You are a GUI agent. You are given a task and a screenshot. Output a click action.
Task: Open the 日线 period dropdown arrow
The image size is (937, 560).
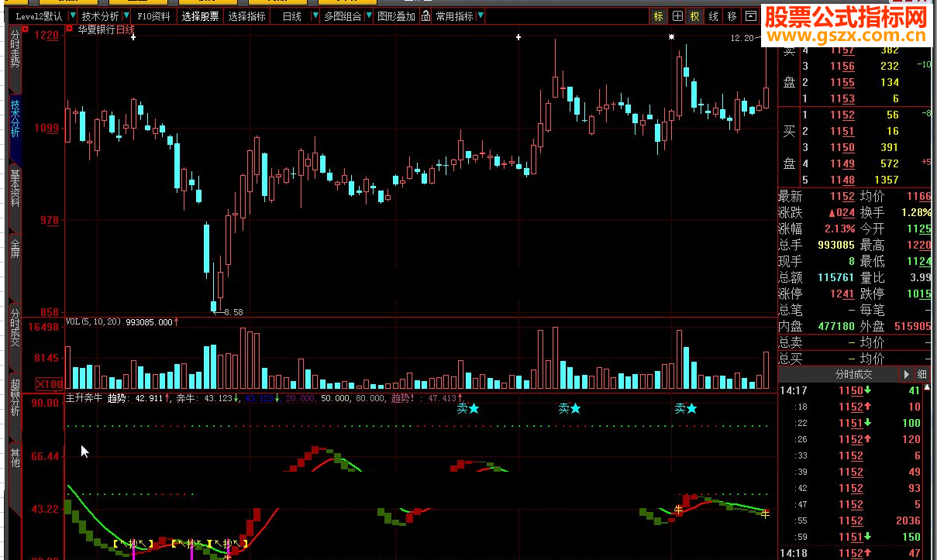tap(315, 16)
